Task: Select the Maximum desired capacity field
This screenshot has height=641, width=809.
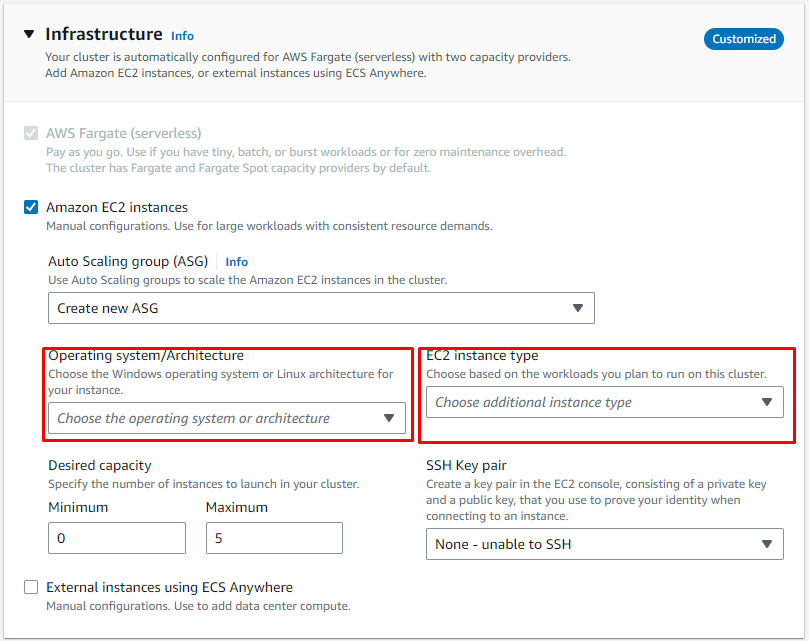Action: pos(274,538)
